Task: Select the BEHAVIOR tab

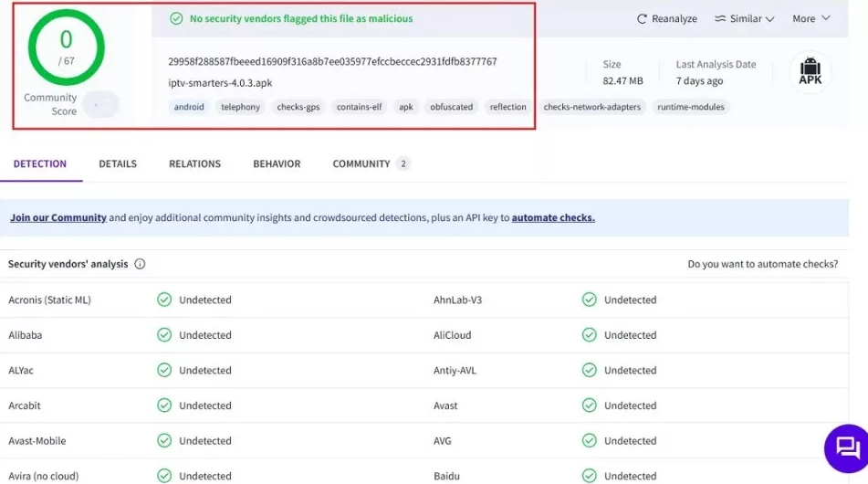Action: click(x=277, y=163)
